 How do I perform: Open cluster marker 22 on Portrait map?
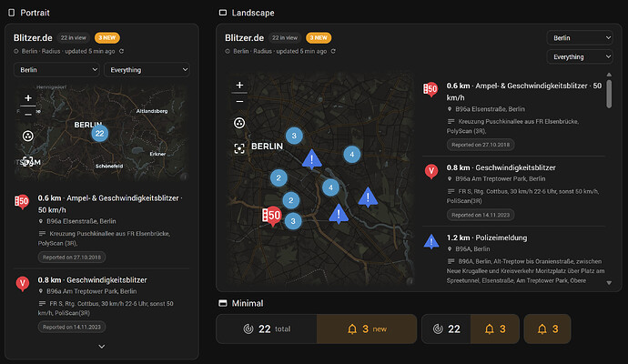100,134
